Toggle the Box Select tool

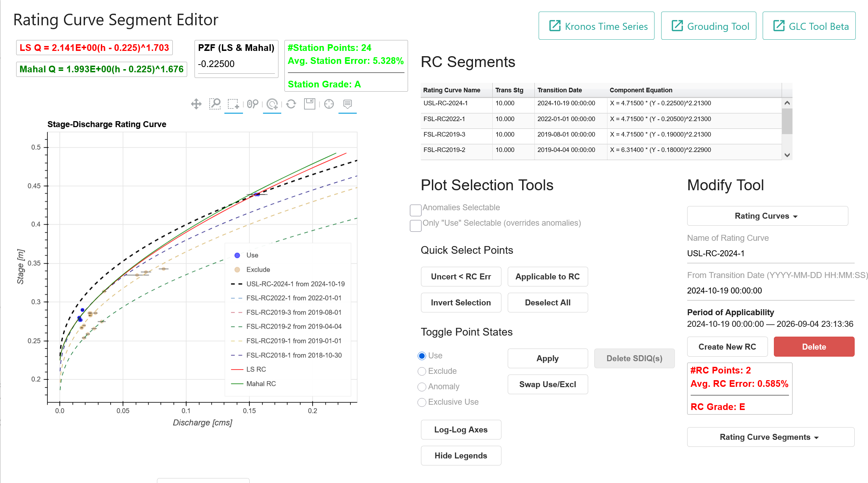(x=234, y=104)
